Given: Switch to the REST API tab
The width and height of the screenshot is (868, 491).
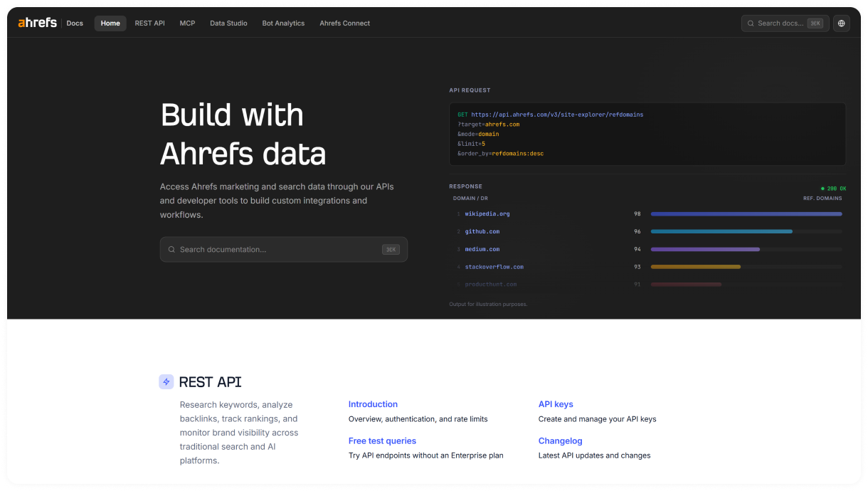Looking at the screenshot, I should (149, 23).
